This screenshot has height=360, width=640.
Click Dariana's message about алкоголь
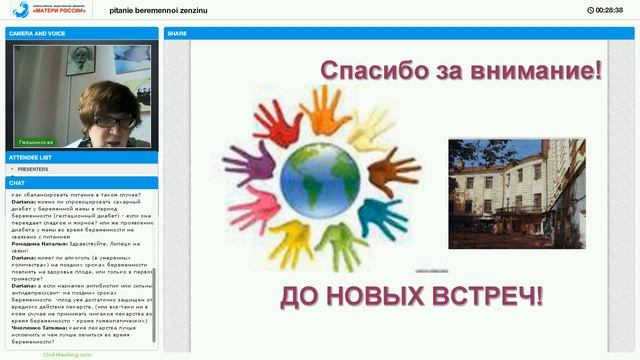click(82, 268)
